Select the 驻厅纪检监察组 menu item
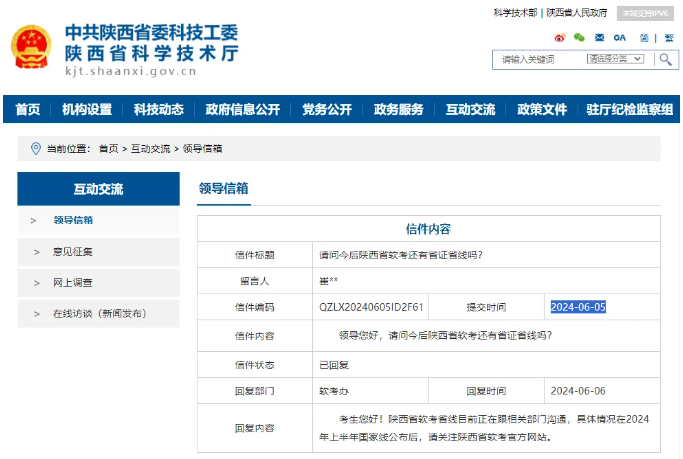683x459 pixels. coord(629,109)
